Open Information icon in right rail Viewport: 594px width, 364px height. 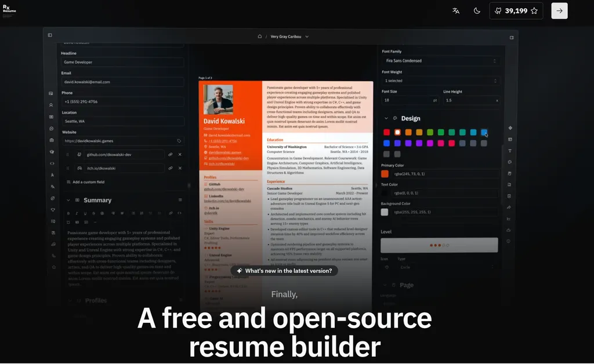click(x=508, y=241)
